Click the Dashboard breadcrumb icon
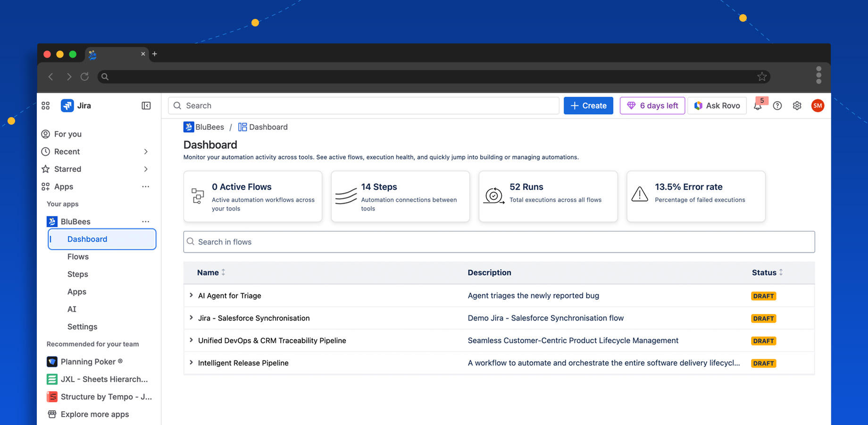 coord(242,127)
